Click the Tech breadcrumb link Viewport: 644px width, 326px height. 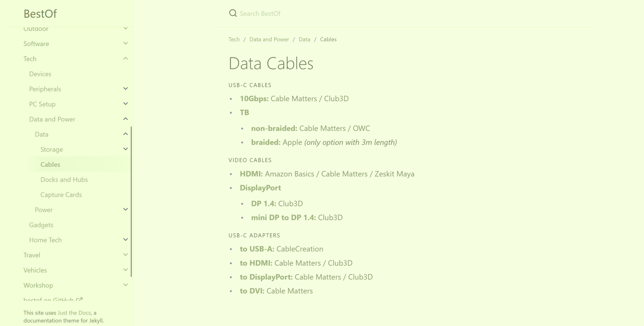pyautogui.click(x=234, y=39)
